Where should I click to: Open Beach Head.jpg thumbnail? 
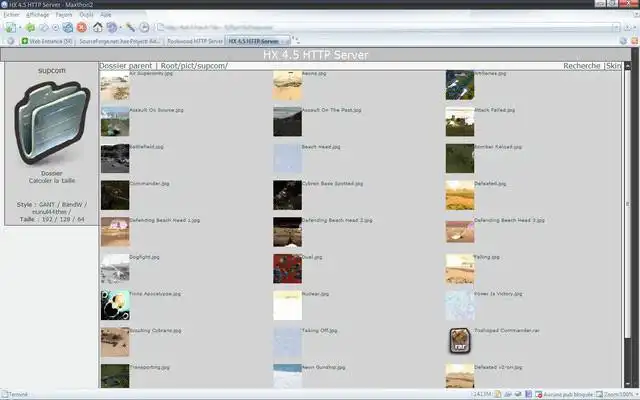point(287,158)
